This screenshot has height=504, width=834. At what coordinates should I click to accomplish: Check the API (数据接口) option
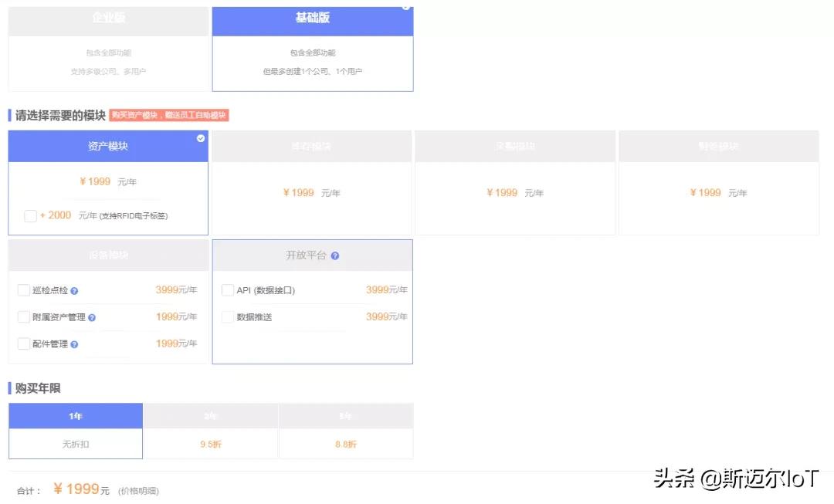pyautogui.click(x=228, y=289)
